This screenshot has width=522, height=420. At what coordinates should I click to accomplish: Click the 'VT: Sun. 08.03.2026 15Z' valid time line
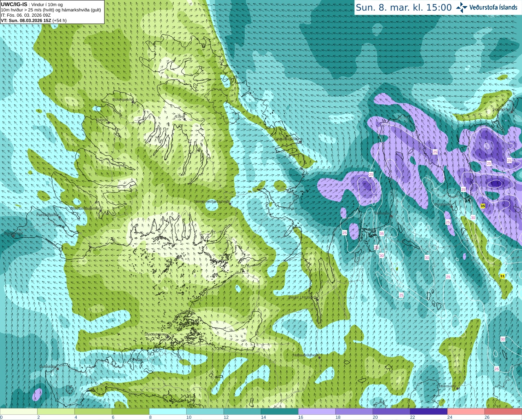[26, 20]
